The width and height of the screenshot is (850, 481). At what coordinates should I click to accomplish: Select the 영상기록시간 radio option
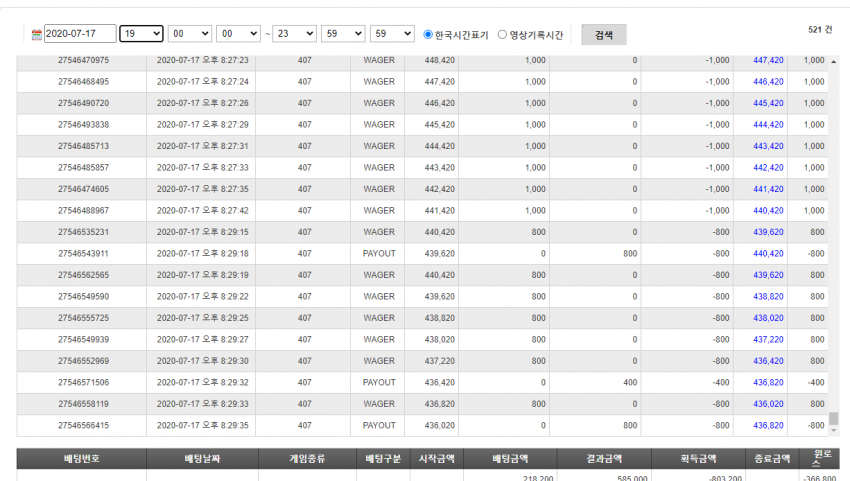point(502,34)
